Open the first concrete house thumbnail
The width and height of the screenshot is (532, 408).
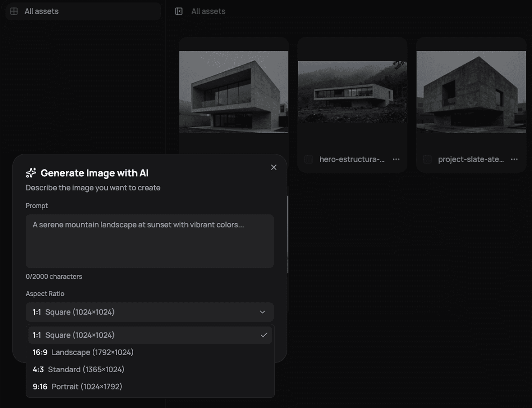coord(234,92)
